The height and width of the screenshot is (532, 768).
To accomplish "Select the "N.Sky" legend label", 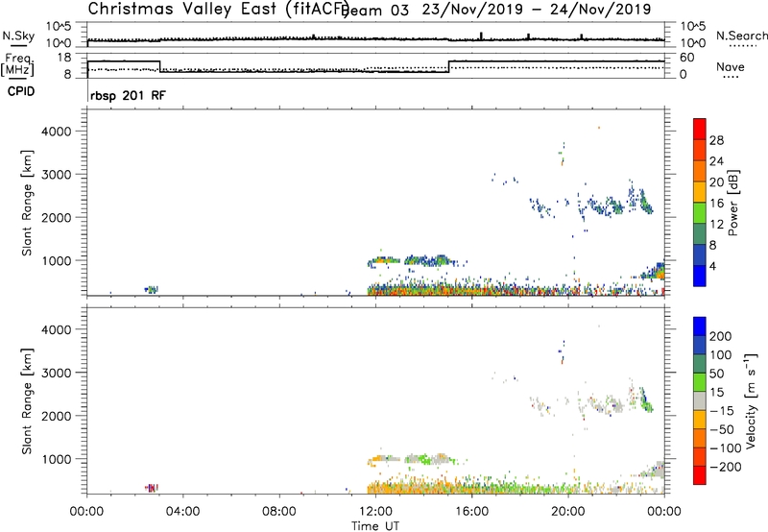I will 18,36.
